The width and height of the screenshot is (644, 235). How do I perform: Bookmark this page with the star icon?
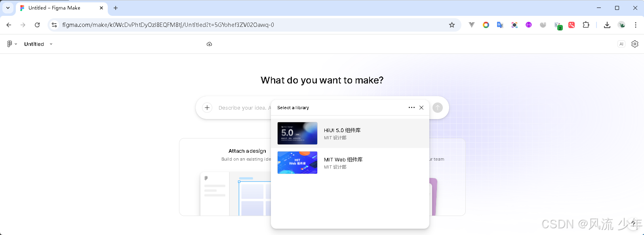[452, 25]
